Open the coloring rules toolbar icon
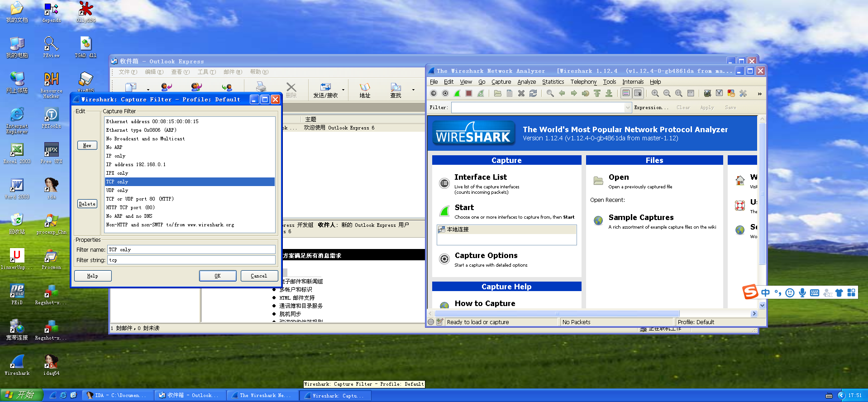Image resolution: width=868 pixels, height=402 pixels. coord(731,93)
